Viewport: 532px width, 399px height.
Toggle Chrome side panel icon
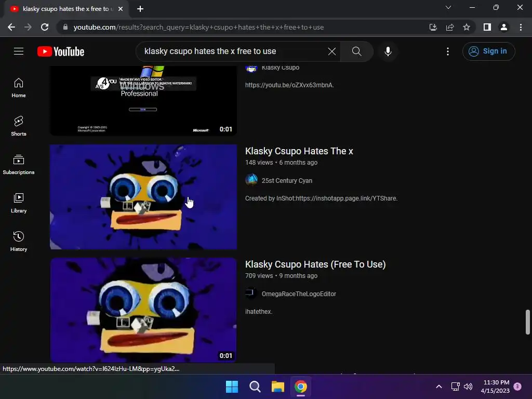[x=487, y=27]
